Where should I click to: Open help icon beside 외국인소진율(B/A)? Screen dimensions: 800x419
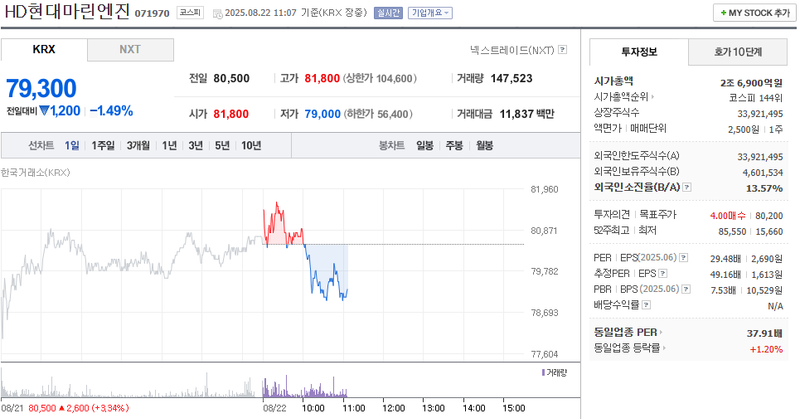click(x=687, y=187)
